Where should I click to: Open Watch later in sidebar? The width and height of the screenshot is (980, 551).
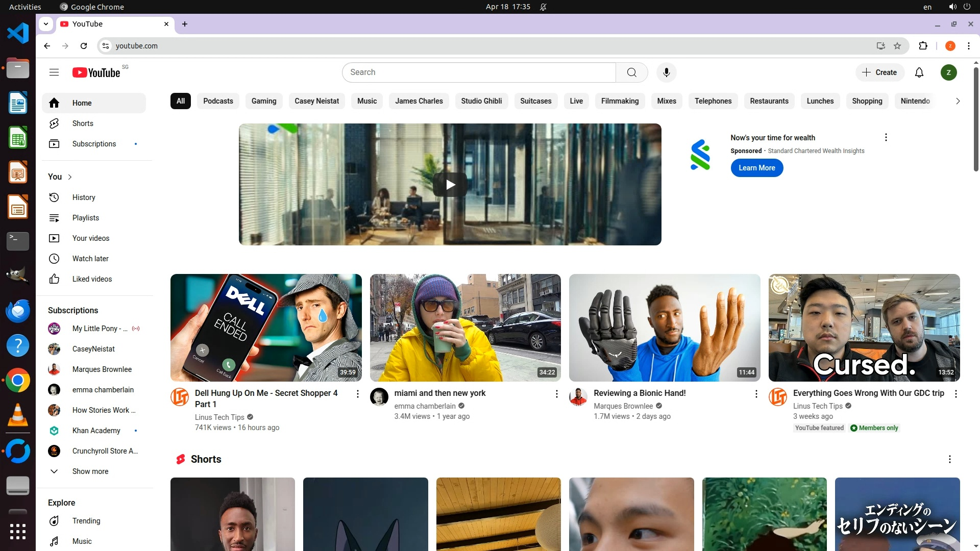90,259
